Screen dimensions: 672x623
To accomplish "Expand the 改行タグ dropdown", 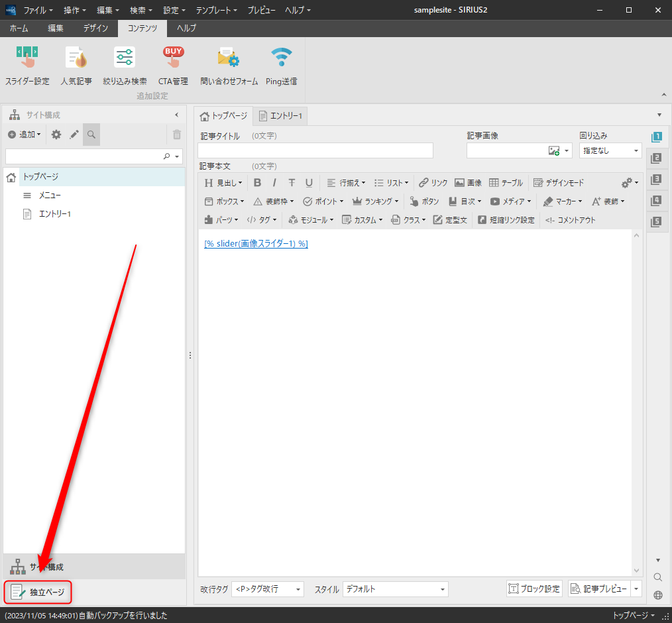I will point(267,589).
